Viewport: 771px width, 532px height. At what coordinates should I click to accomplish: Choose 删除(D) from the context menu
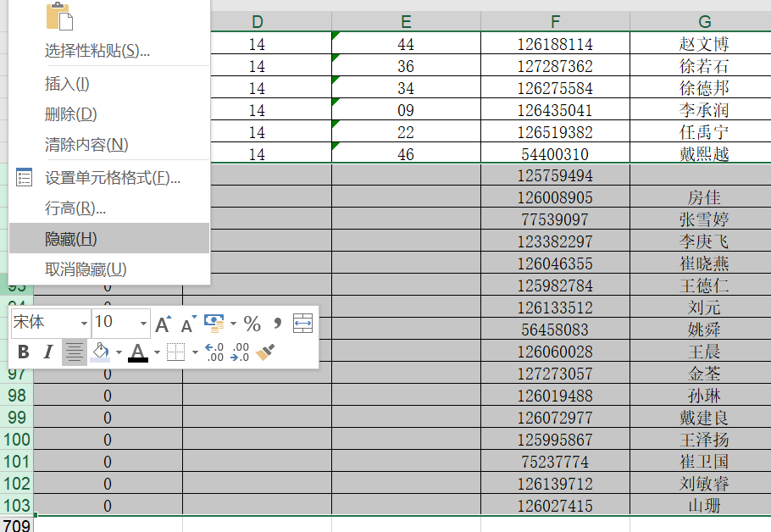tap(109, 114)
